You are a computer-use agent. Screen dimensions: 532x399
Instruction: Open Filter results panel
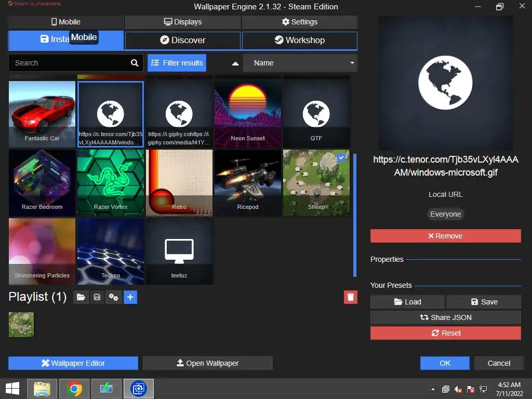[x=177, y=63]
